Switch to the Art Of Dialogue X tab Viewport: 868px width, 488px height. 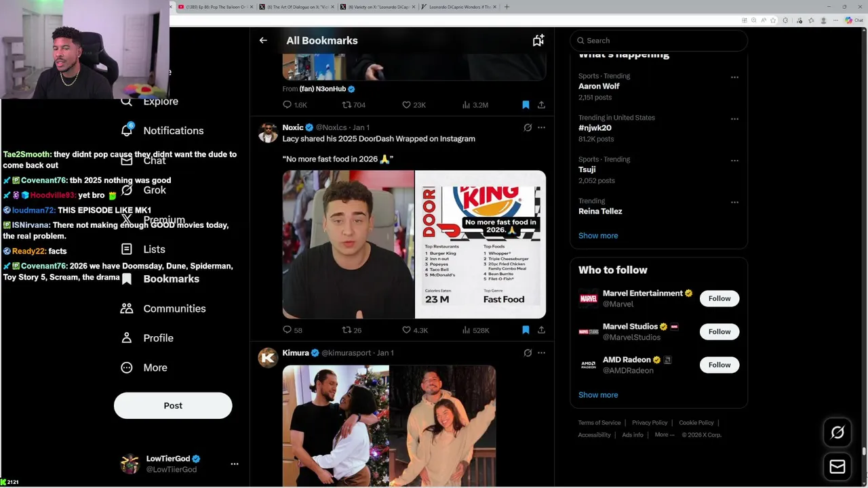click(x=297, y=7)
